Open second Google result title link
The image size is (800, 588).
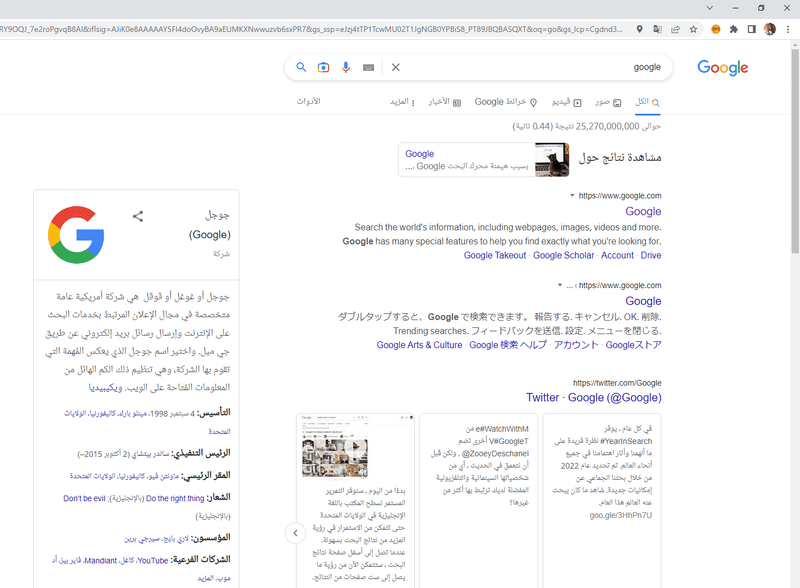pos(643,301)
